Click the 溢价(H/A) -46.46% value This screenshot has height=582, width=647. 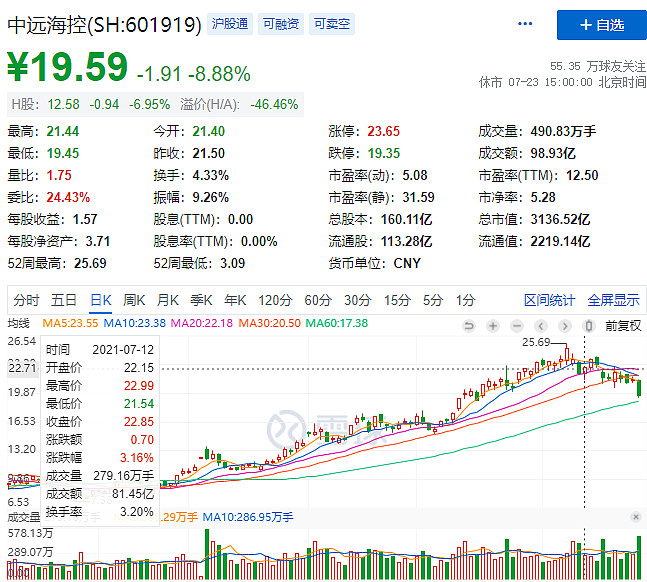click(274, 104)
